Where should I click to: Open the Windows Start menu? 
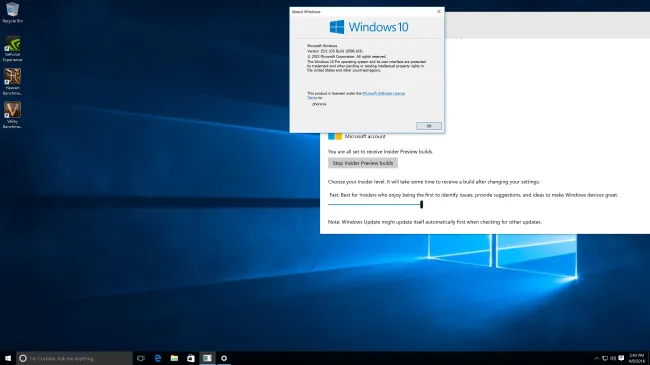click(x=8, y=358)
